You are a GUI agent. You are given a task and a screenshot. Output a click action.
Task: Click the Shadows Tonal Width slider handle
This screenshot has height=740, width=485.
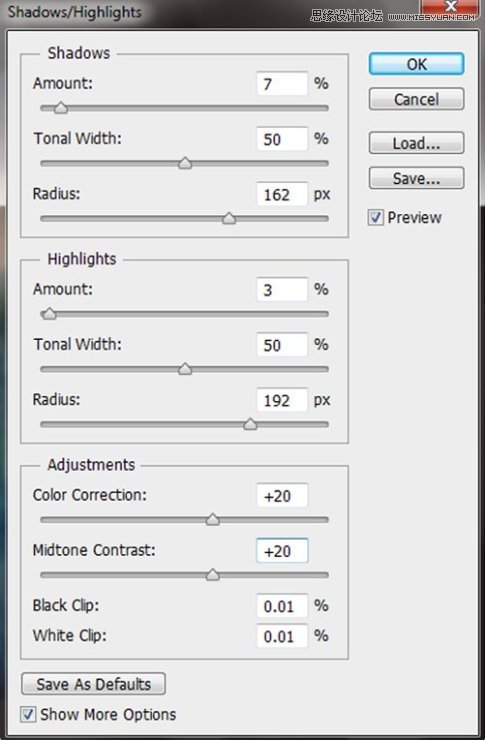tap(185, 163)
